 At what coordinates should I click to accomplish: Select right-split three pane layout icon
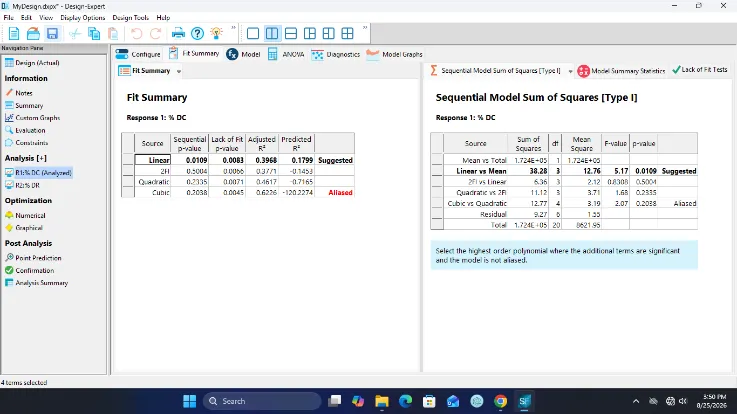click(x=329, y=33)
